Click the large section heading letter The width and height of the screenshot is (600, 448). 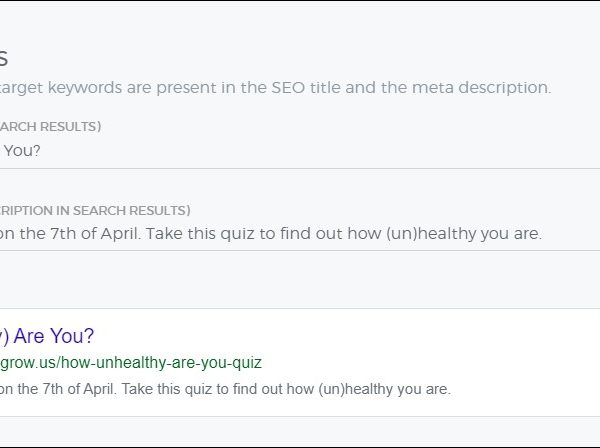(x=4, y=58)
